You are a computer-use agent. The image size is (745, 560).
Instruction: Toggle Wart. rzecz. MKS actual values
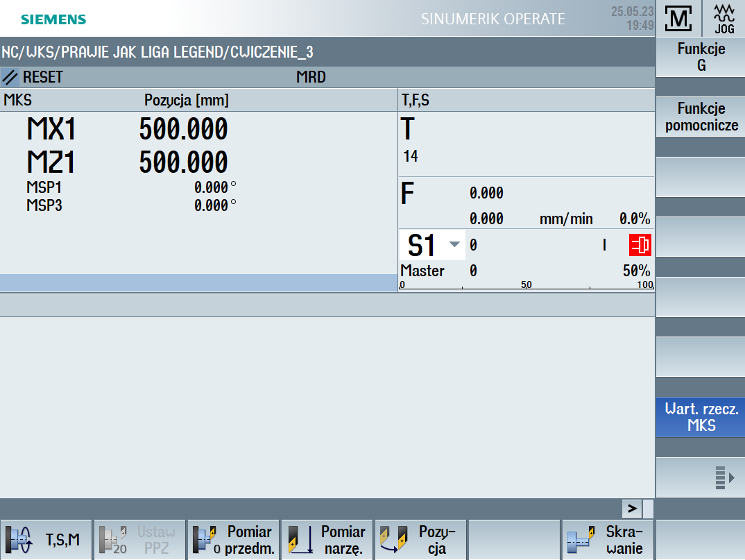[x=701, y=417]
